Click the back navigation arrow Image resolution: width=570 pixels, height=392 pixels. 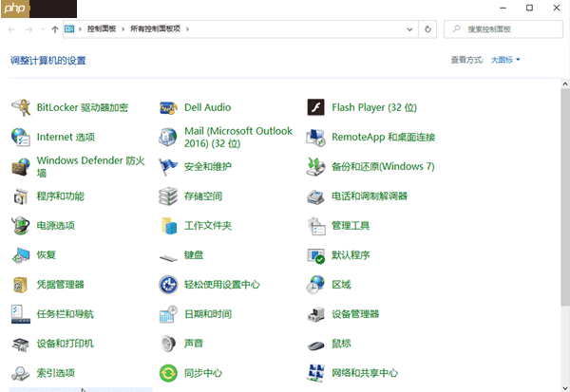click(x=11, y=29)
